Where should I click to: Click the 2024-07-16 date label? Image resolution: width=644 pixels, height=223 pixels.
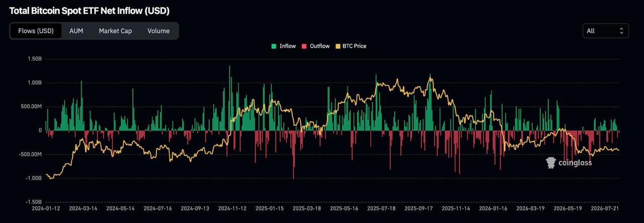click(x=157, y=208)
